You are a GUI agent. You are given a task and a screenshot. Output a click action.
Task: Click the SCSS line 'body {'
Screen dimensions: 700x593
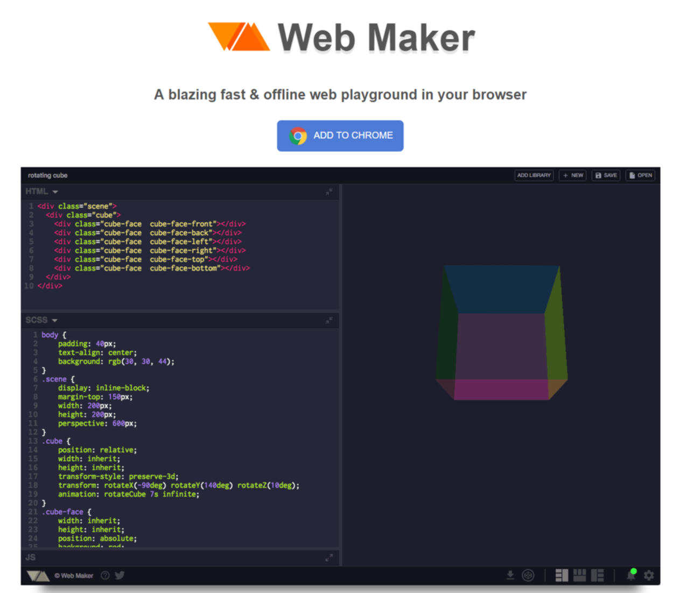[54, 335]
